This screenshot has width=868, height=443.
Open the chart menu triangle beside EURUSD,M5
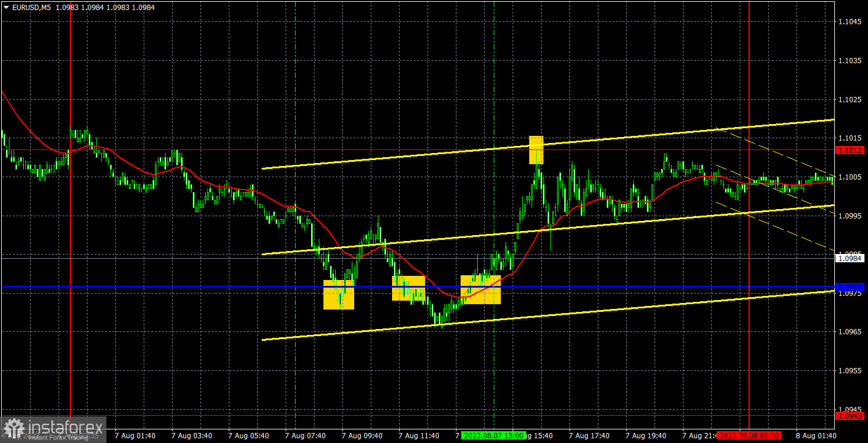coord(7,6)
